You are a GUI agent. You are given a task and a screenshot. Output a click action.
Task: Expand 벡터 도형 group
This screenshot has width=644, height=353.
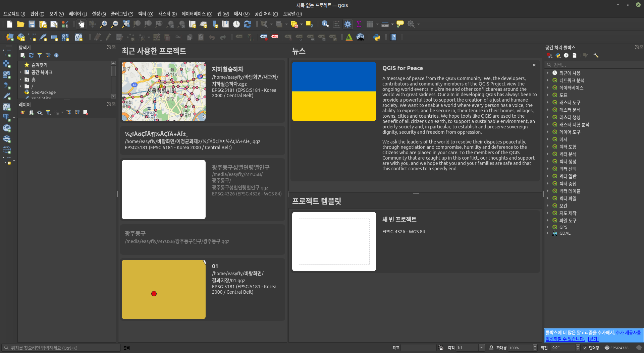(548, 146)
